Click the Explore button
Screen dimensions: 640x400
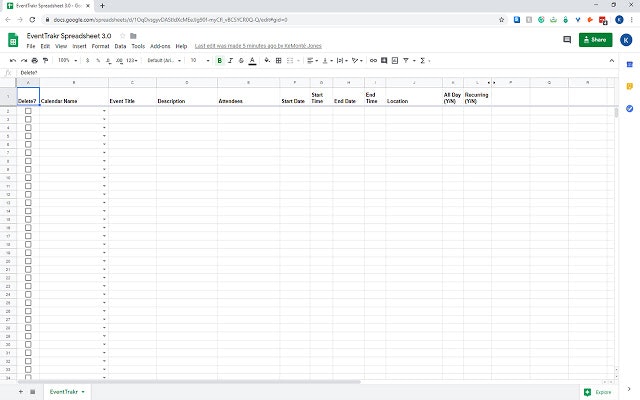[x=598, y=392]
